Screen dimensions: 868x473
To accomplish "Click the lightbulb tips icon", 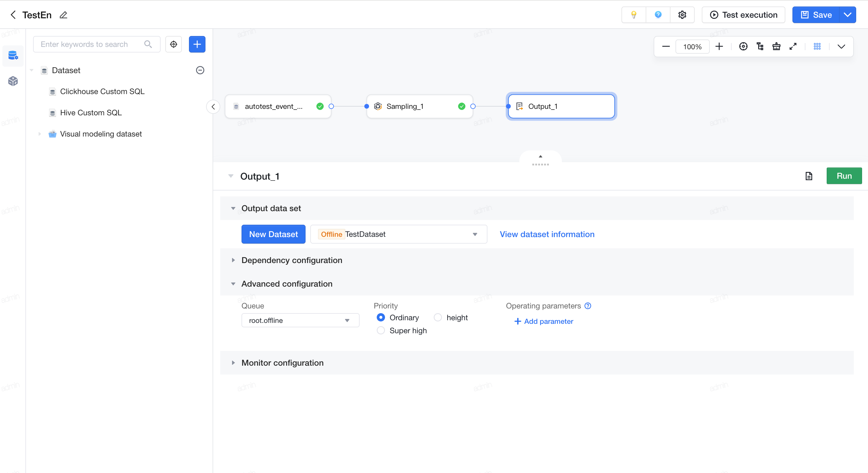I will pos(634,15).
